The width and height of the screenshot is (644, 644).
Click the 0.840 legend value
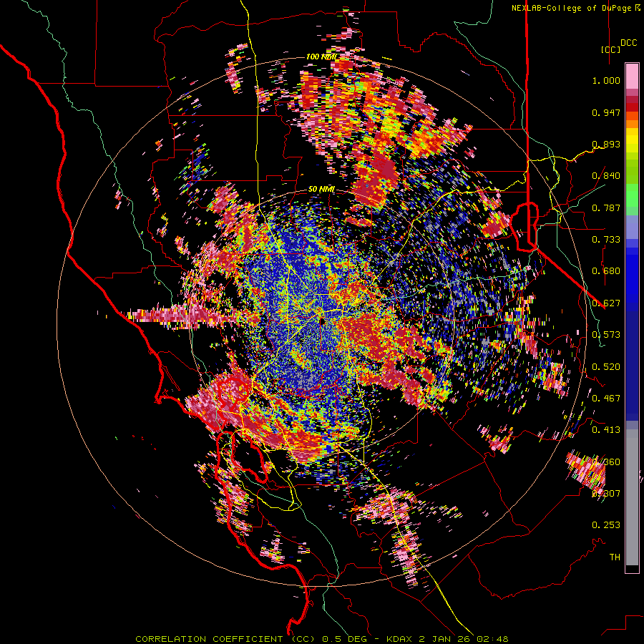click(x=606, y=176)
